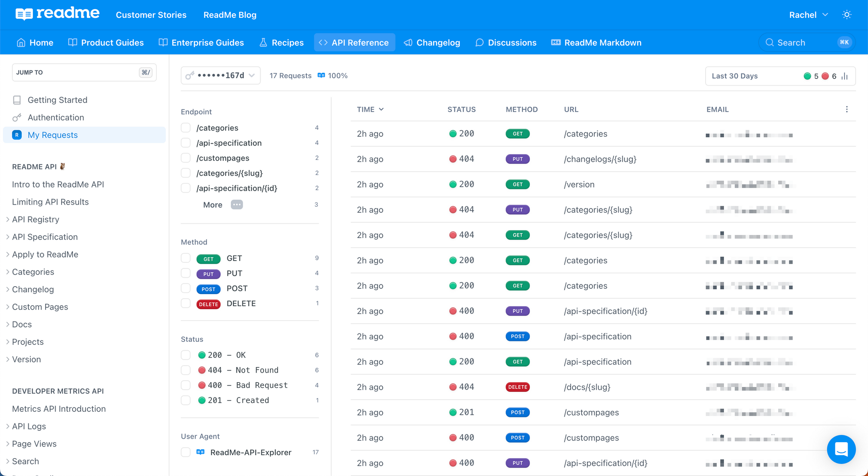The width and height of the screenshot is (868, 476).
Task: Click the green success rate indicator bar
Action: (808, 75)
